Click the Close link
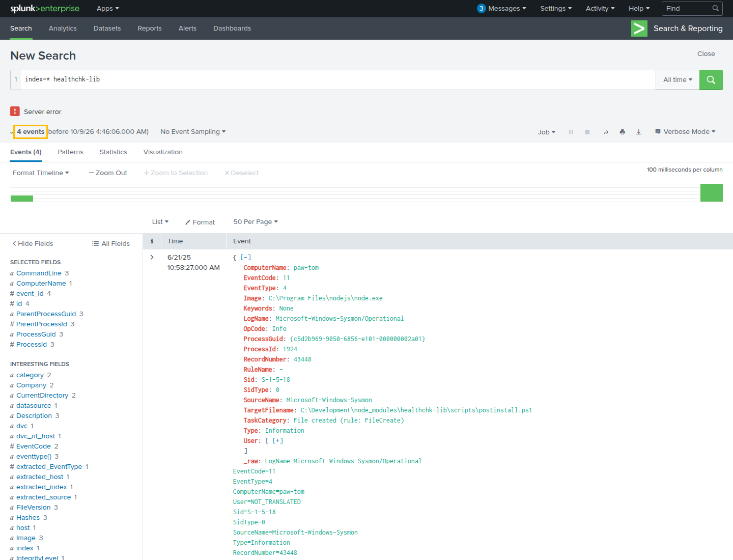Screen dimensions: 733x560 coord(706,54)
